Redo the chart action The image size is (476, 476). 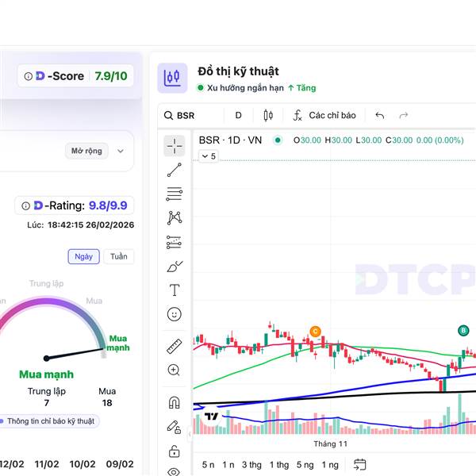(404, 115)
